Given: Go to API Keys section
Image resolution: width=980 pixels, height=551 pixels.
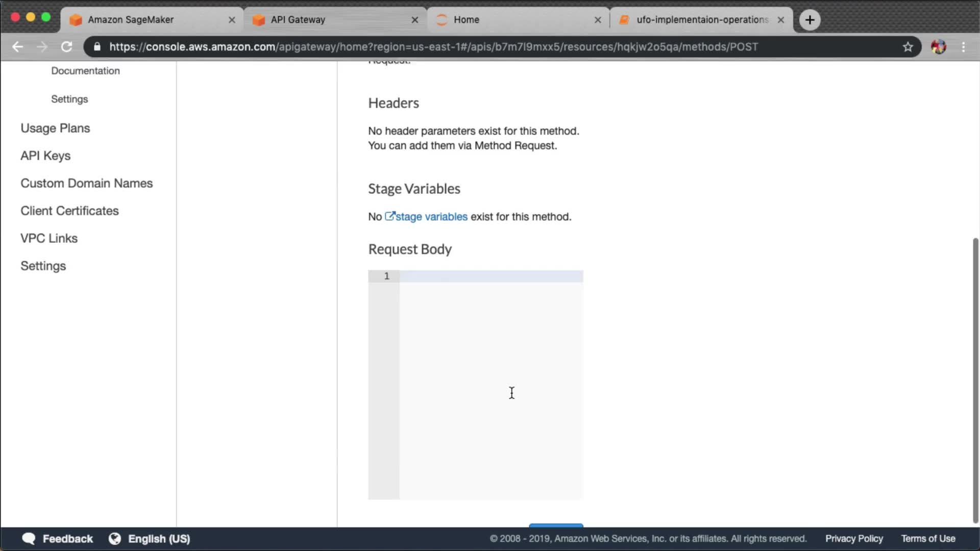Looking at the screenshot, I should coord(45,156).
